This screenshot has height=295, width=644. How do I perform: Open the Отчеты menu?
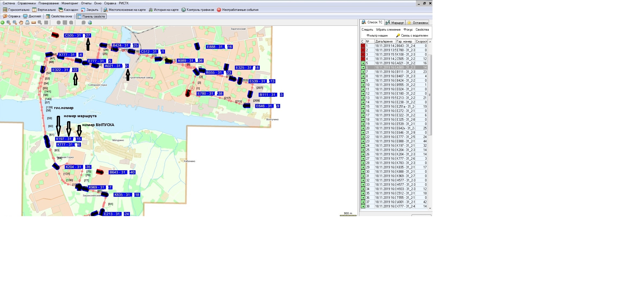coord(86,3)
